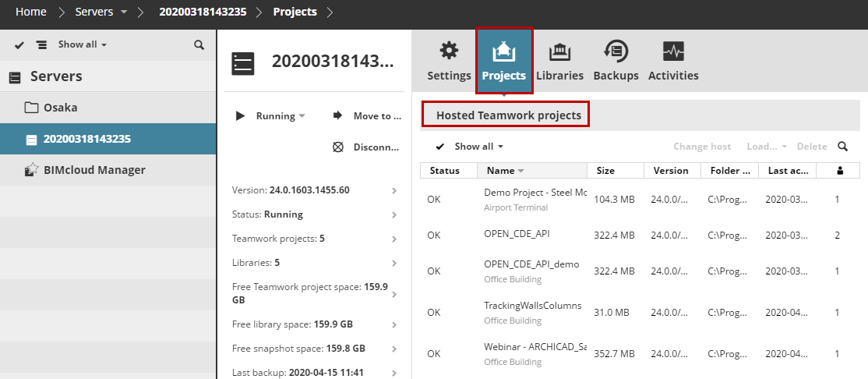Screen dimensions: 868x379
Task: Open the Libraries tab
Action: point(559,61)
